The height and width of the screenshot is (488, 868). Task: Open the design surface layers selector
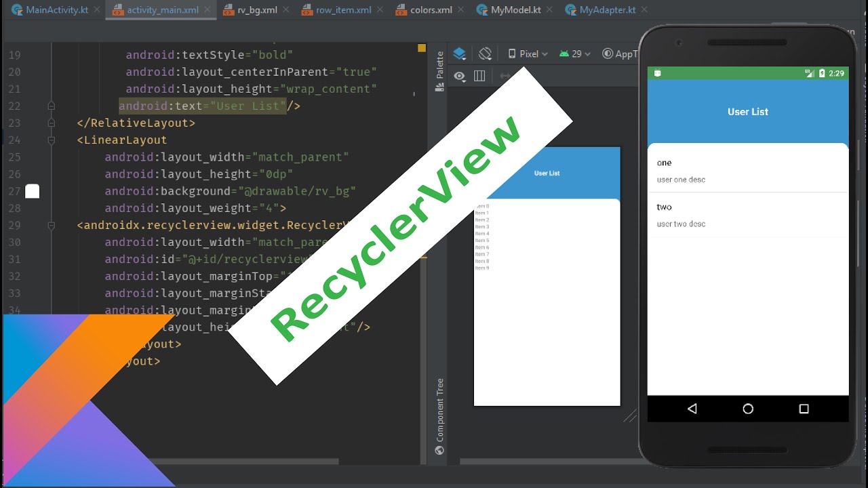[460, 54]
